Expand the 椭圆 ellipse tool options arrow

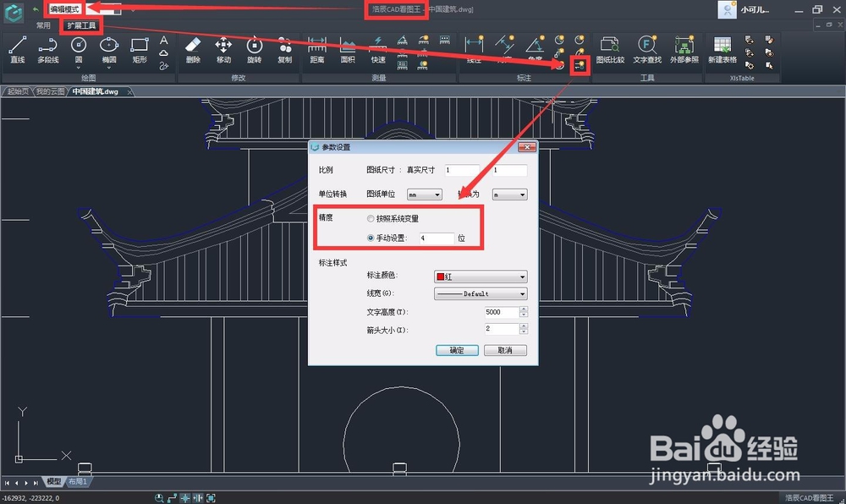109,68
